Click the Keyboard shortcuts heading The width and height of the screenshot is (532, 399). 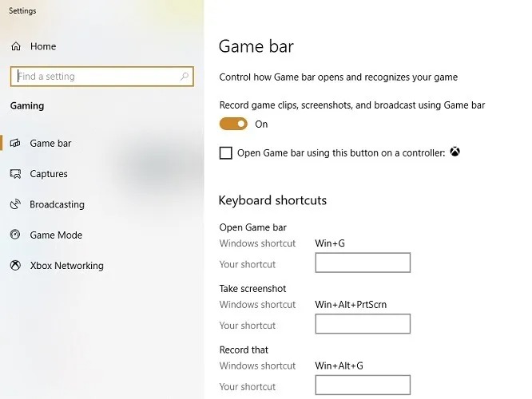pyautogui.click(x=272, y=200)
